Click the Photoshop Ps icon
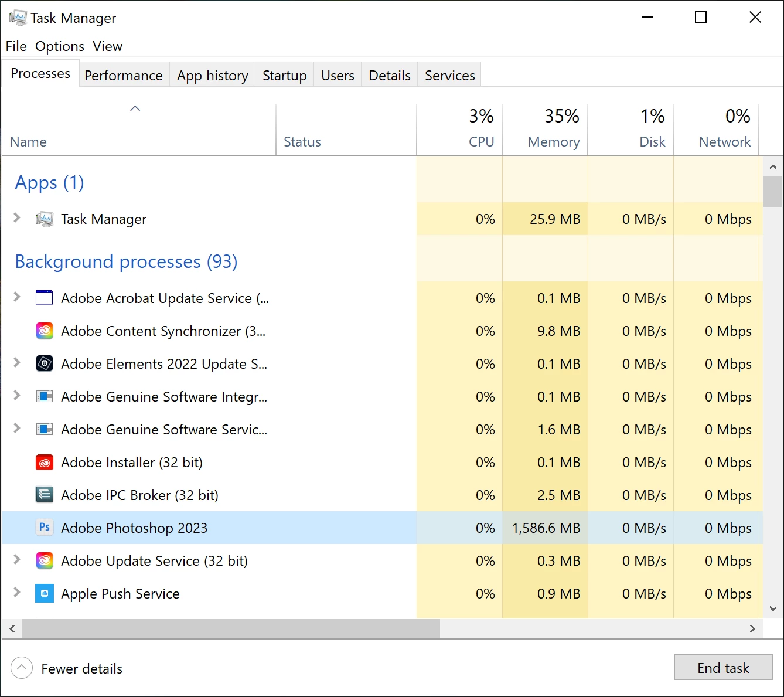Viewport: 784px width, 697px height. click(x=45, y=528)
